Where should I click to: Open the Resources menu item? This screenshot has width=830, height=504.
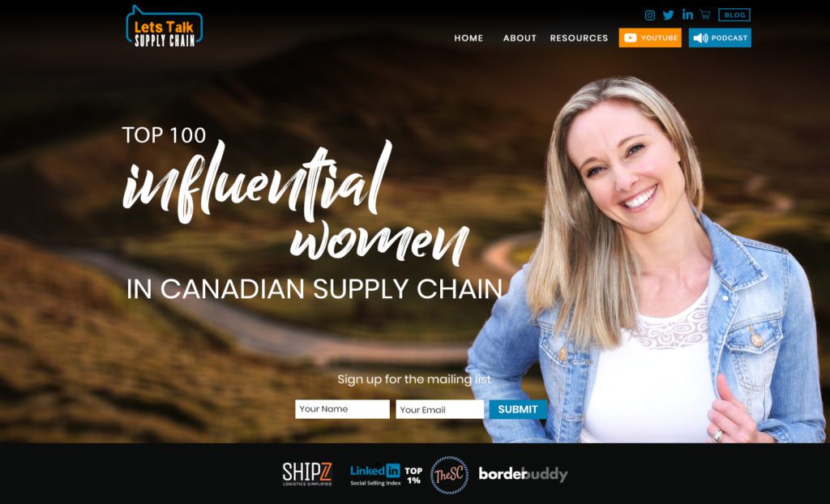tap(579, 38)
